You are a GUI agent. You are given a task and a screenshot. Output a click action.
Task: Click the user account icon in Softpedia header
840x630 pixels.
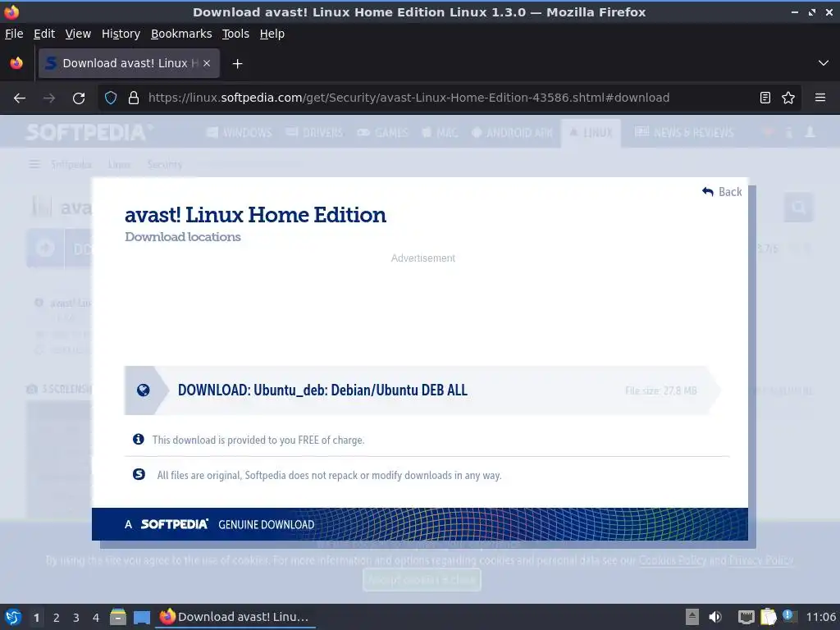tap(810, 132)
